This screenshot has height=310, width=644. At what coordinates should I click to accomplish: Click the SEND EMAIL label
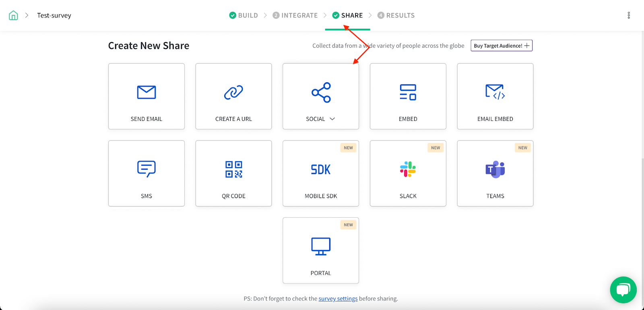point(147,119)
